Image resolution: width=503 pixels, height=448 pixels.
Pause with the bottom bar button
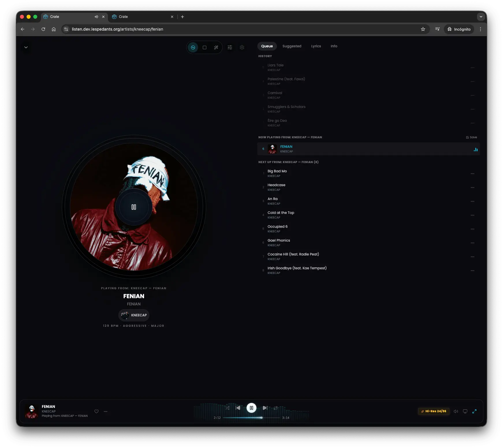(251, 408)
